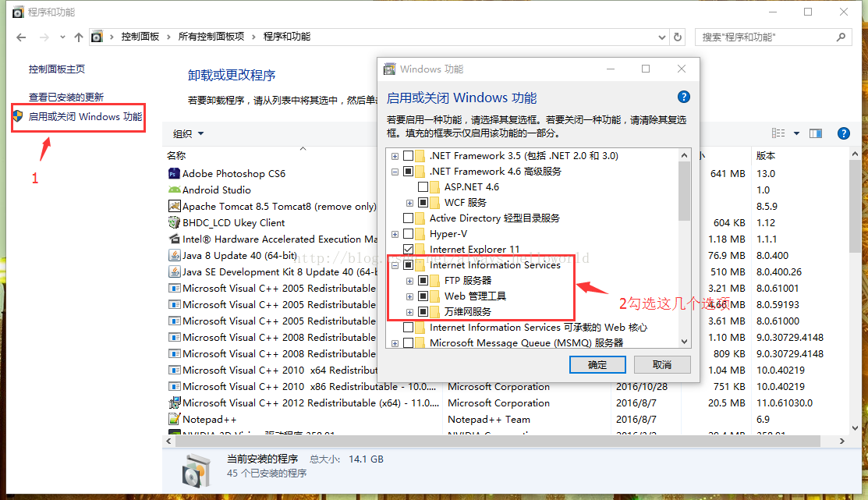Enable the Hyper-V feature checkbox

point(408,234)
